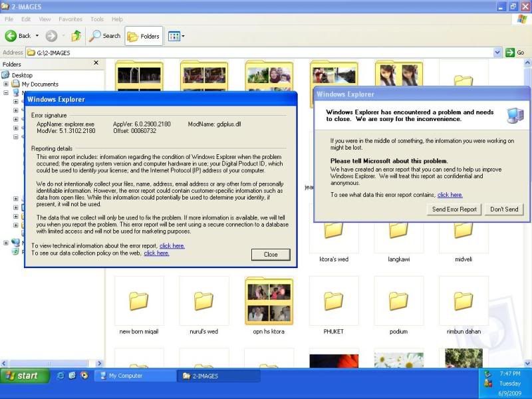Select the network places globe icon in tree
The height and width of the screenshot is (399, 532).
point(15,243)
